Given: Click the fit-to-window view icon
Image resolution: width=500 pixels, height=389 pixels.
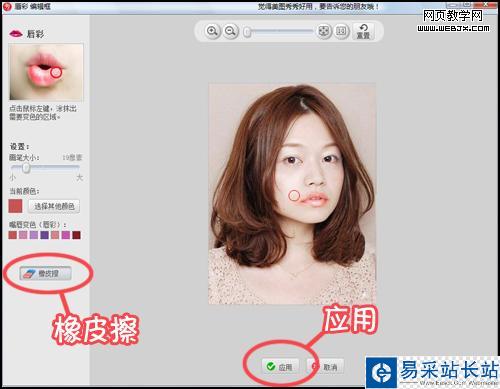Looking at the screenshot, I should [323, 31].
